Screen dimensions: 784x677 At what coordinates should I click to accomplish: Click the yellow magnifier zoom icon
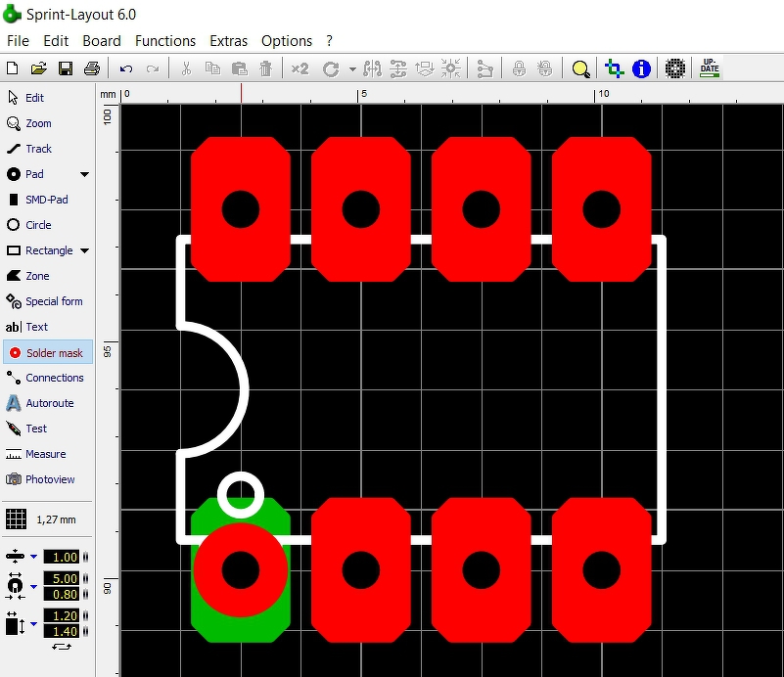(x=580, y=68)
